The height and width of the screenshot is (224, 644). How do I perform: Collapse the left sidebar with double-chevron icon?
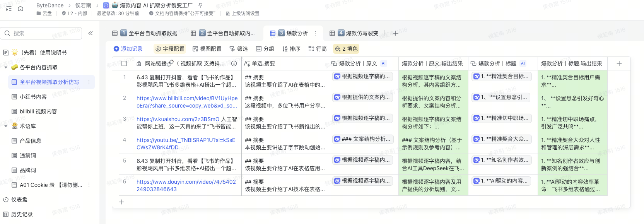click(x=91, y=33)
